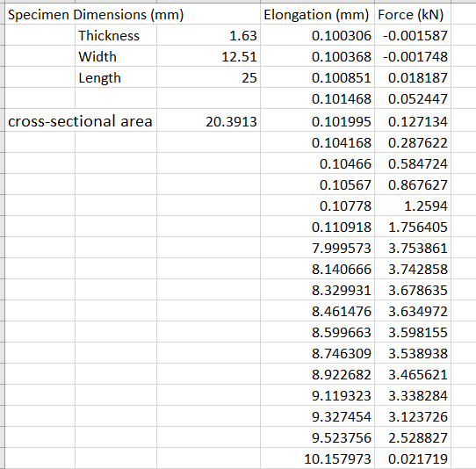The height and width of the screenshot is (469, 476).
Task: Select the 'Width' label cell
Action: [x=116, y=56]
